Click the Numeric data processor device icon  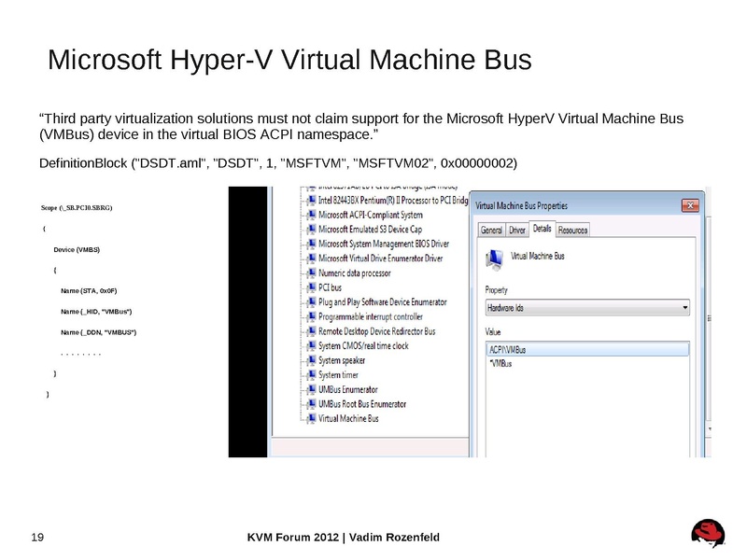pos(310,273)
